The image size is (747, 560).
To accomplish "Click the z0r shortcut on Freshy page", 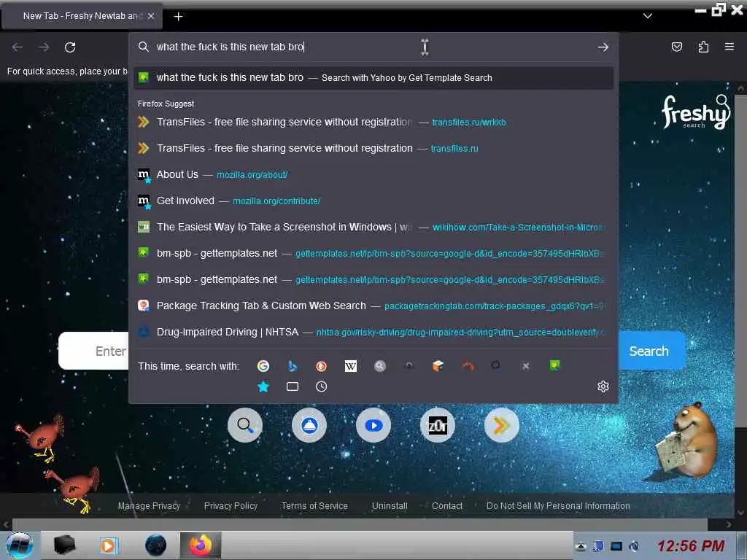I will (x=438, y=425).
